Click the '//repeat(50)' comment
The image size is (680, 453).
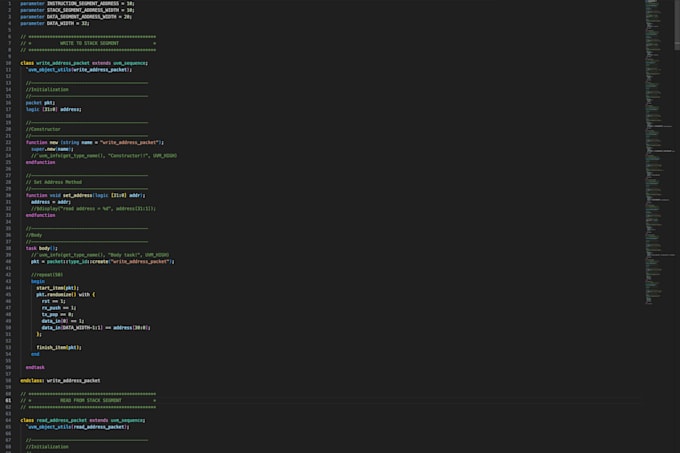pos(47,275)
